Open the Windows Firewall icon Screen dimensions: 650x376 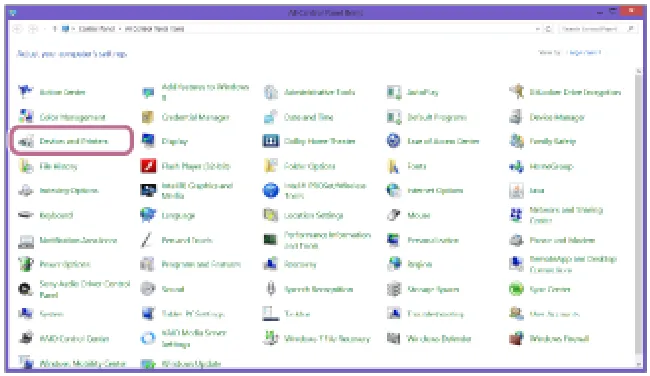pos(517,339)
